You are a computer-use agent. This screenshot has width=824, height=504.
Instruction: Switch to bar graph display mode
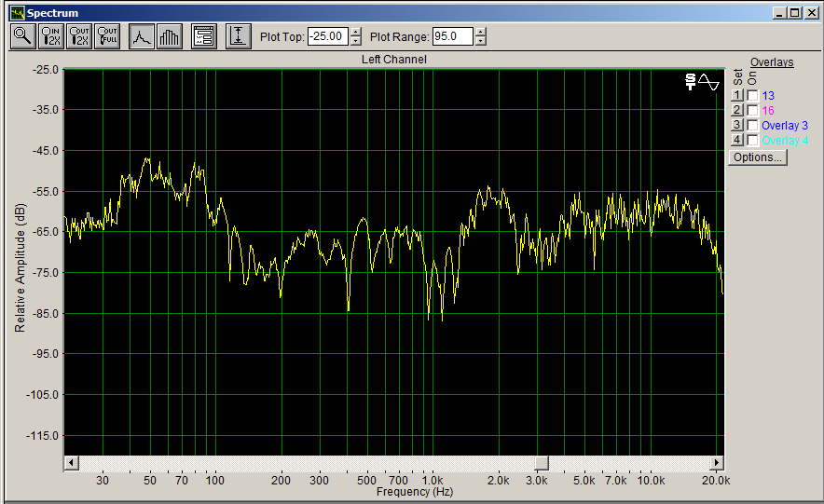point(170,36)
